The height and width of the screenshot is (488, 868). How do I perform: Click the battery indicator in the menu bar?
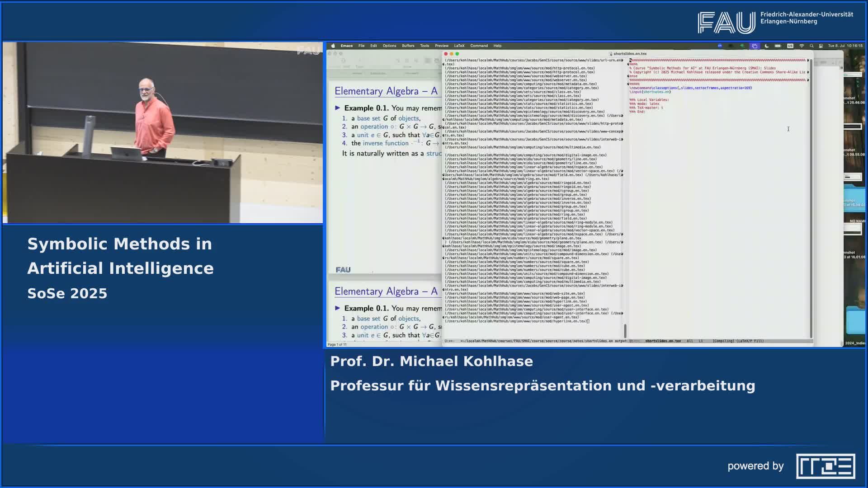tap(778, 46)
